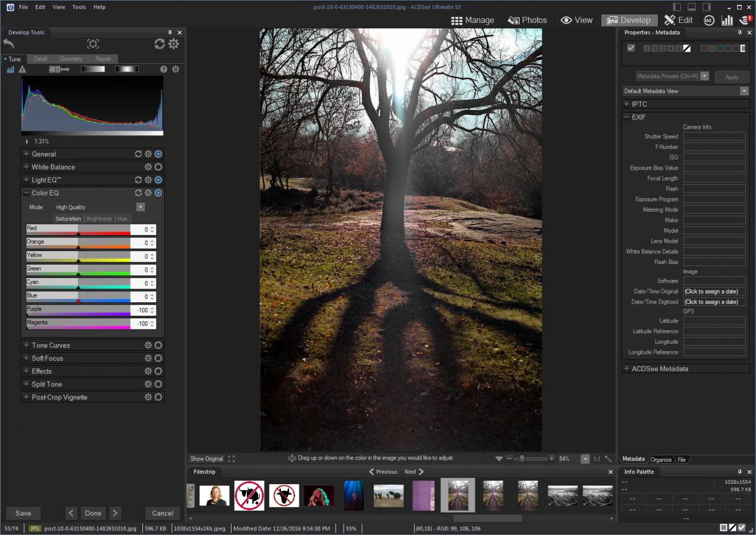
Task: Open the Color EQ Mode dropdown
Action: pyautogui.click(x=141, y=207)
